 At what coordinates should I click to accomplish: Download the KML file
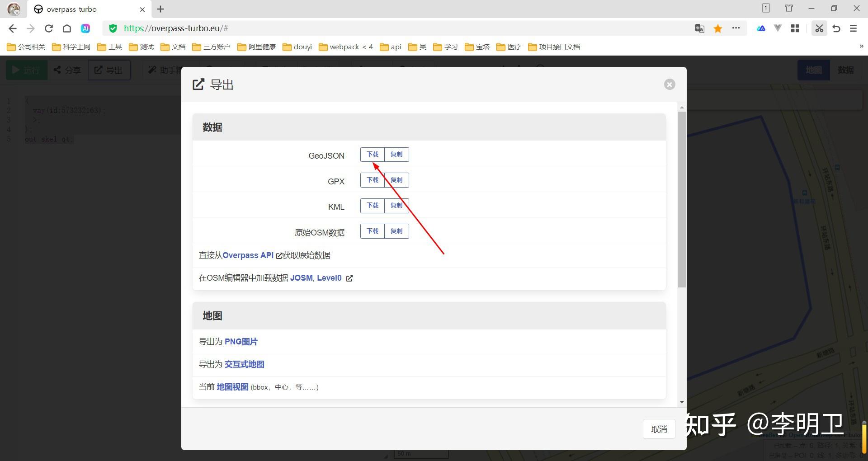373,206
